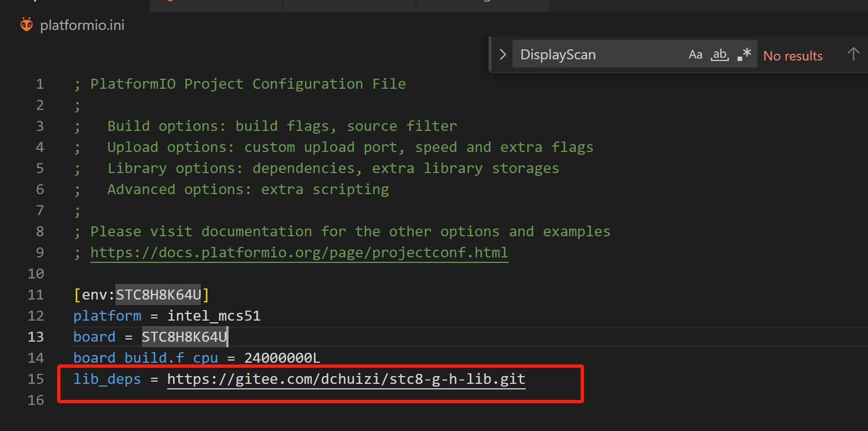Place cursor on '[env:STC8H8K64U]' section header

(x=141, y=295)
